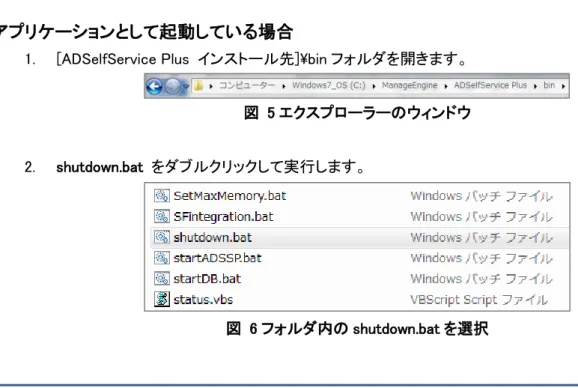This screenshot has width=578, height=388.
Task: Select startDB.bat file name
Action: click(x=207, y=279)
